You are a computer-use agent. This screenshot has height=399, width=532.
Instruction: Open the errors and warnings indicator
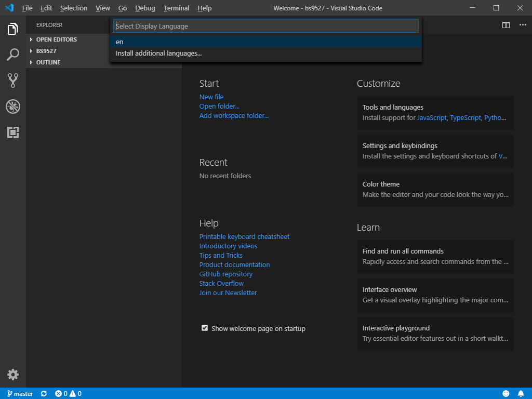[68, 394]
